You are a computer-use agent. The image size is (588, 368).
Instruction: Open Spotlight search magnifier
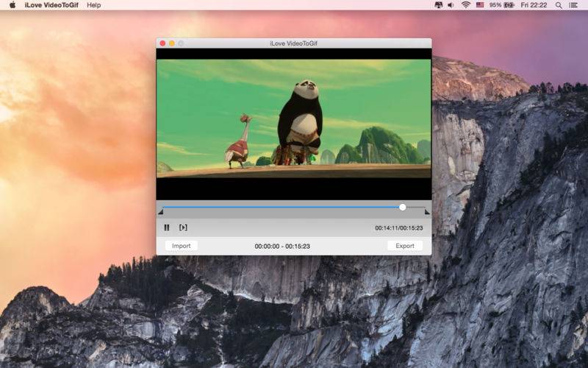coord(559,5)
